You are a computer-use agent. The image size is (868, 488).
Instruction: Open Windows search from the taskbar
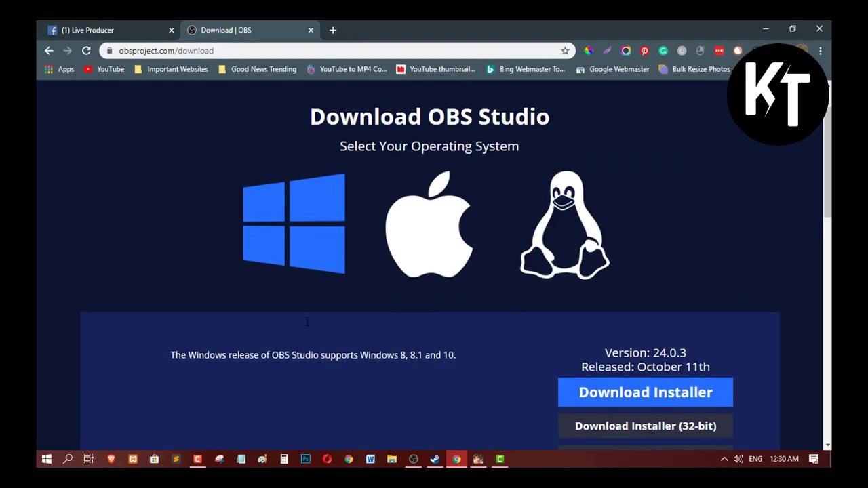[x=68, y=459]
